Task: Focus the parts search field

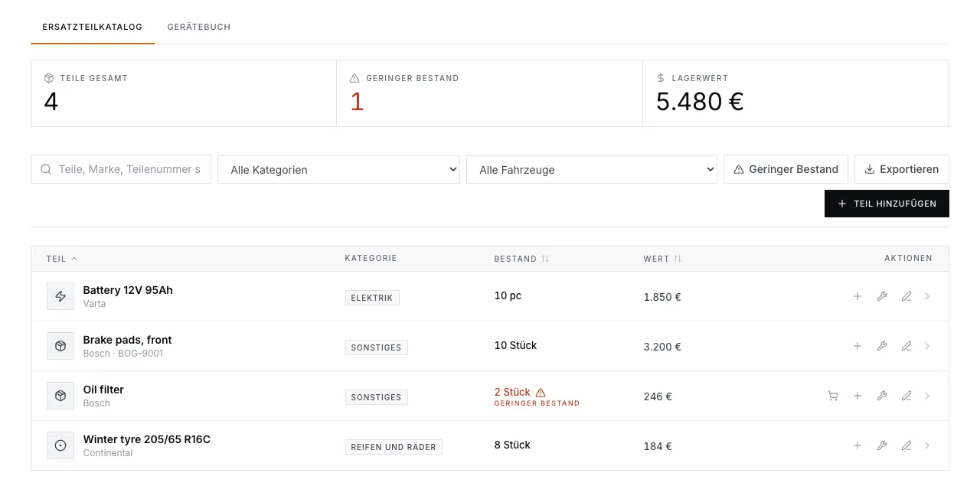Action: click(121, 169)
